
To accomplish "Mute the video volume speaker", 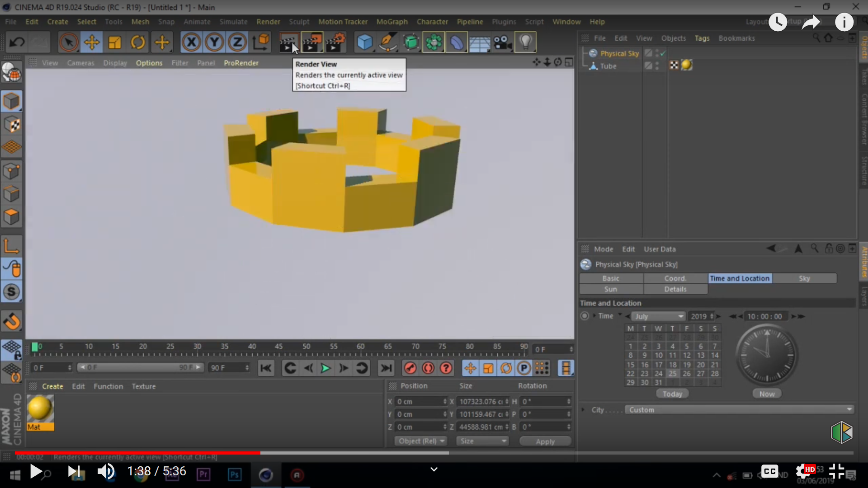I will 106,471.
